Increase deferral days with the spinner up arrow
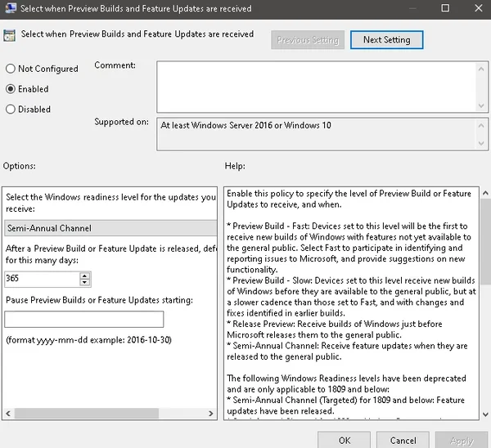The image size is (491, 448). click(x=84, y=276)
